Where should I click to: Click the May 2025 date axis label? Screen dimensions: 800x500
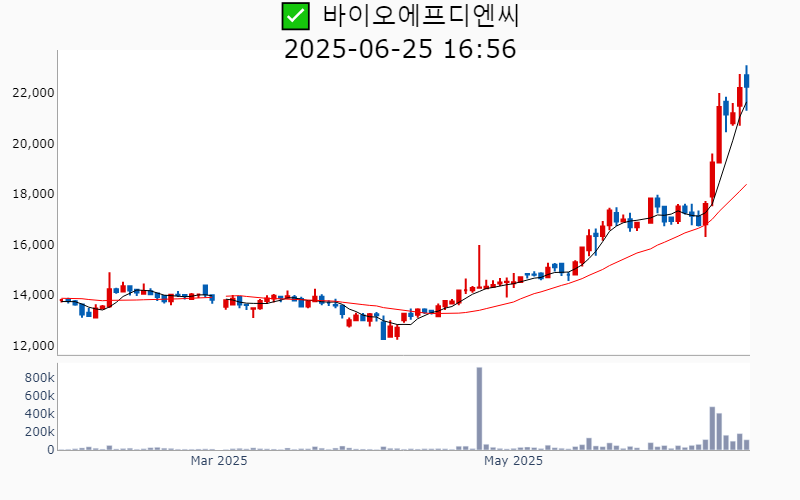pyautogui.click(x=513, y=461)
